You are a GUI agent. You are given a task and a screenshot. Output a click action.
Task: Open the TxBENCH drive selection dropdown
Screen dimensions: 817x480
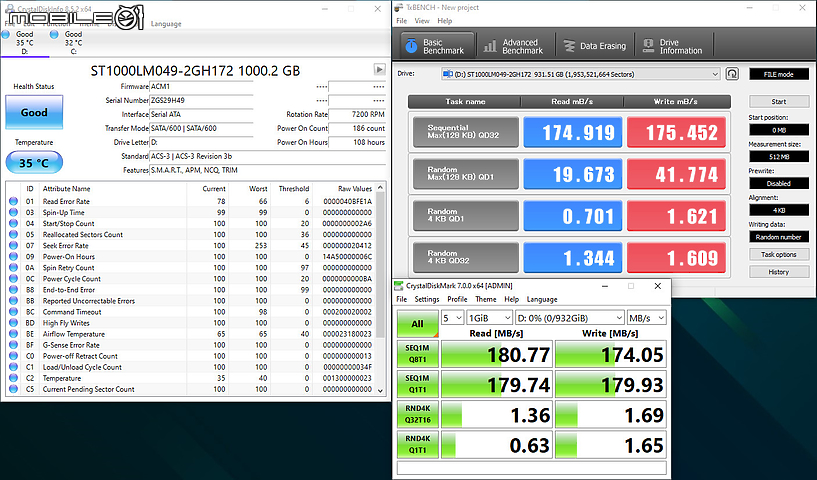(581, 74)
